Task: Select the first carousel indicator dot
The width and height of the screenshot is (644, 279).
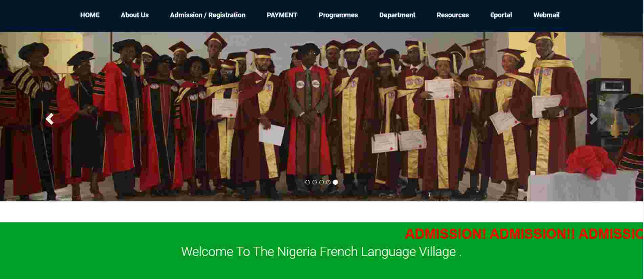Action: pos(307,182)
